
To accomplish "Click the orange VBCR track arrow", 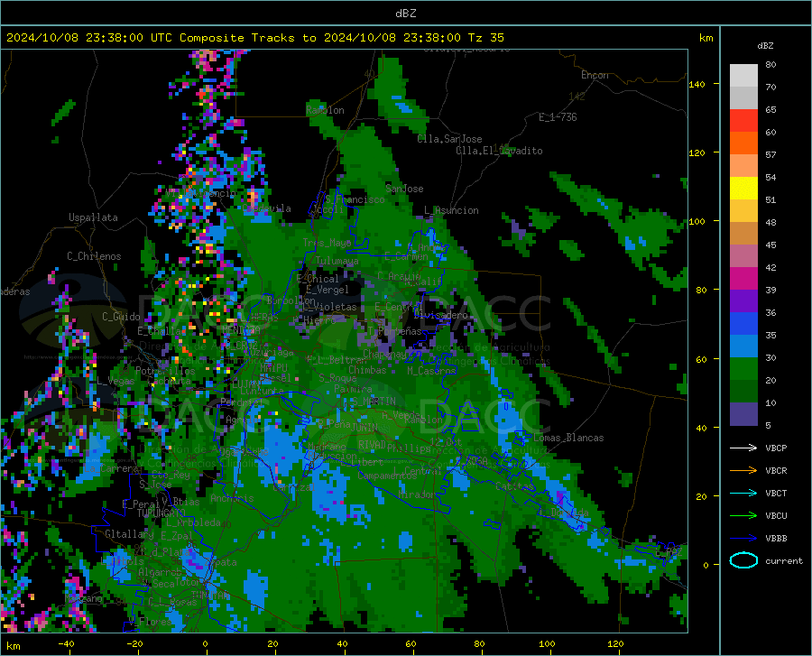I will pyautogui.click(x=743, y=471).
